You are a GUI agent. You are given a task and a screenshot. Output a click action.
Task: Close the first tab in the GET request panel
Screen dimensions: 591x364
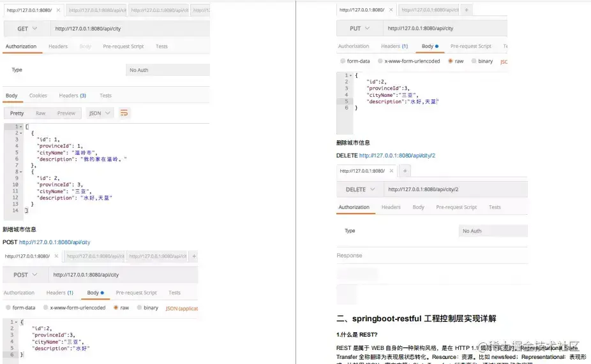58,10
